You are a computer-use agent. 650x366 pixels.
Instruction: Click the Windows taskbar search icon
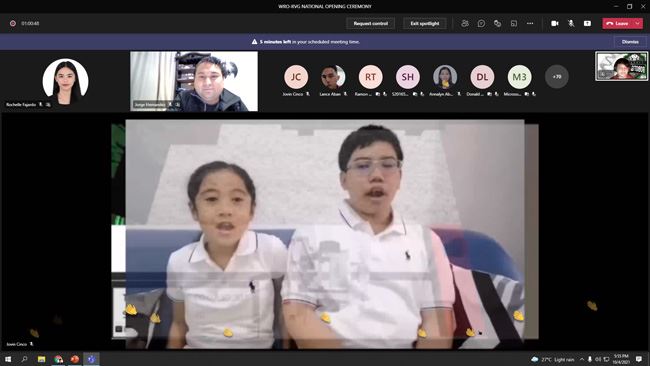tap(24, 359)
